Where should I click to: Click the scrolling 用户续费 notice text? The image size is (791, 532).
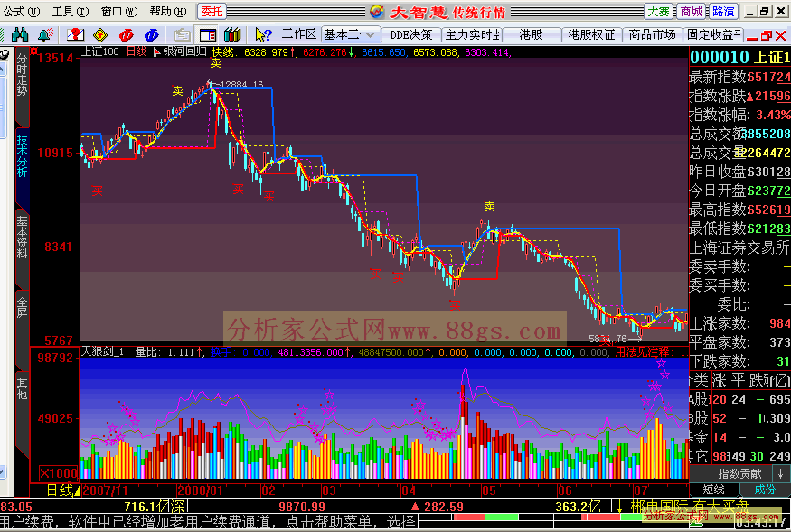[208, 521]
